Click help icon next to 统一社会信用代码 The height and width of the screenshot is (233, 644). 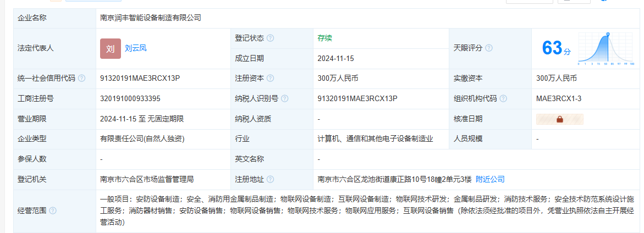[x=82, y=79]
